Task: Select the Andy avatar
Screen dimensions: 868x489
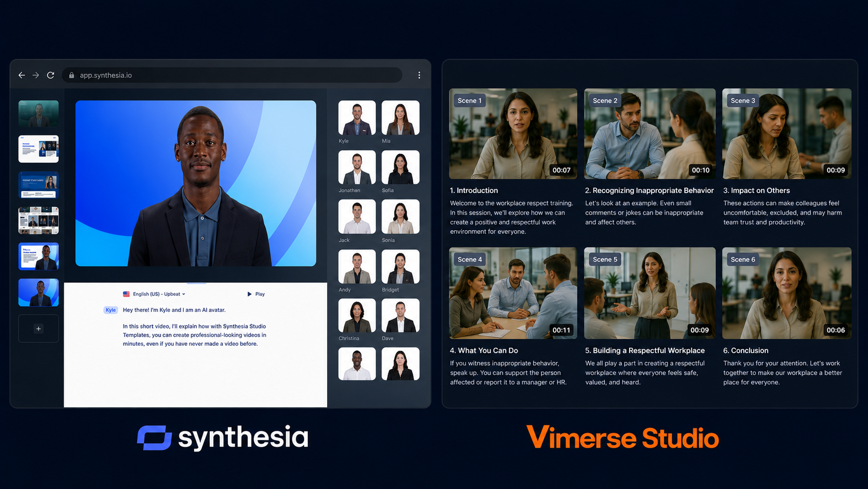Action: pos(357,267)
